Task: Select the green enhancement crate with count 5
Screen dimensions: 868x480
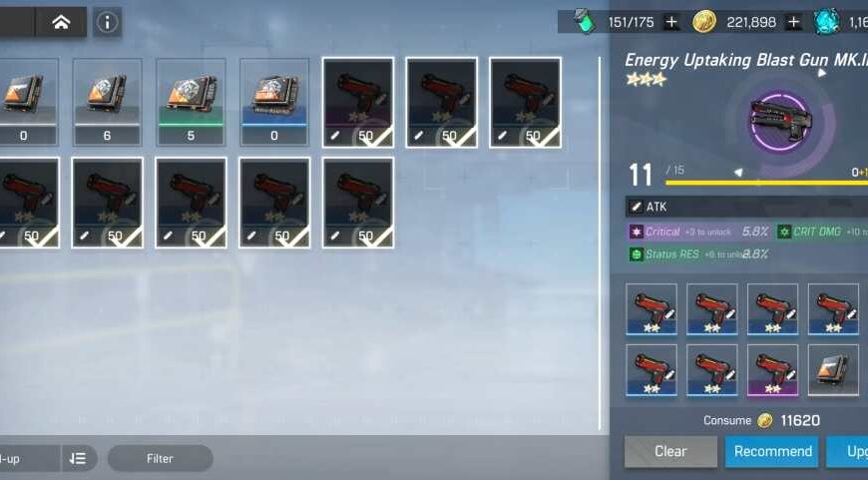Action: point(191,102)
